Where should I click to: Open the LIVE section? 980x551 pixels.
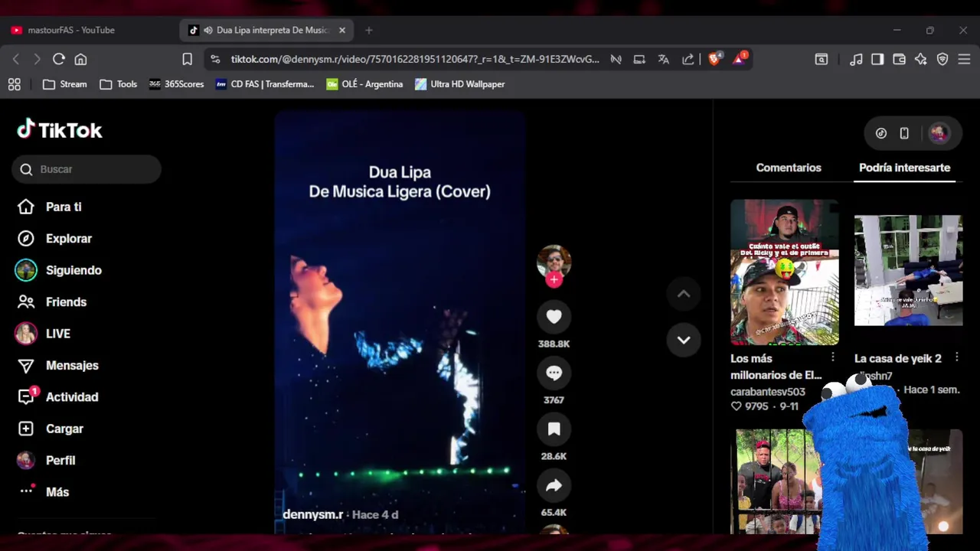tap(43, 334)
